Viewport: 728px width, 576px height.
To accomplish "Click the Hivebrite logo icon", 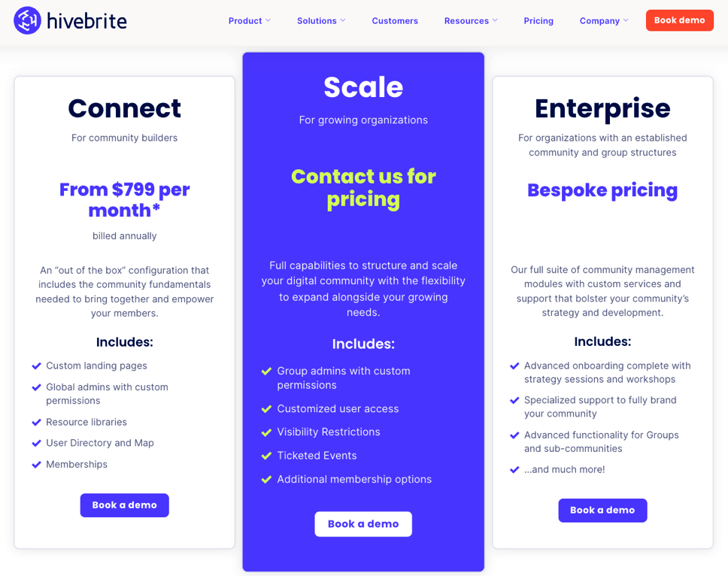I will (26, 21).
